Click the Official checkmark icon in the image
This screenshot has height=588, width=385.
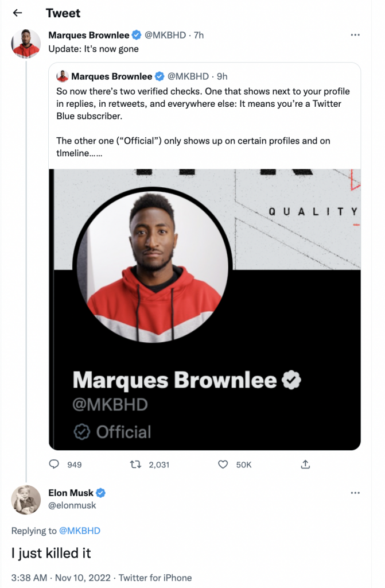(82, 432)
